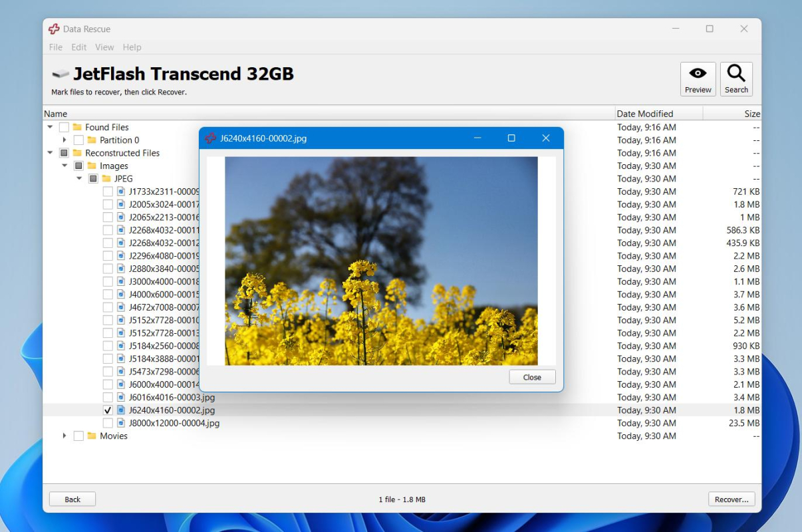Check the Movies folder checkbox
The image size is (802, 532).
[x=78, y=436]
